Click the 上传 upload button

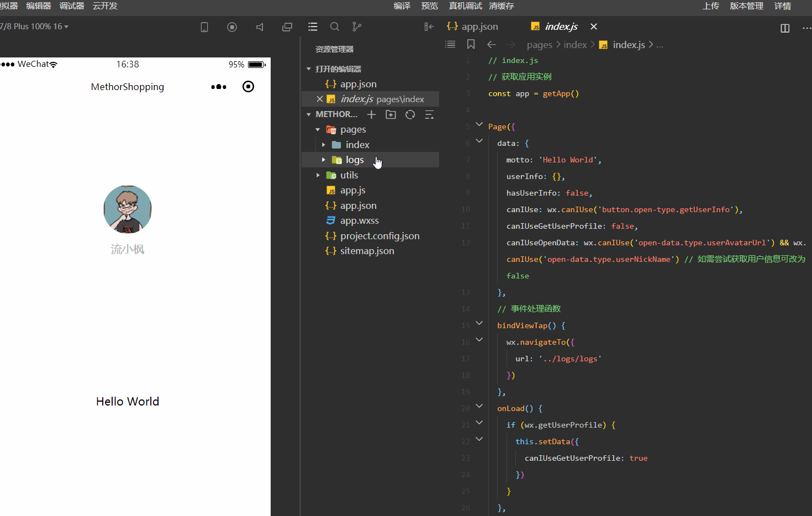(711, 6)
